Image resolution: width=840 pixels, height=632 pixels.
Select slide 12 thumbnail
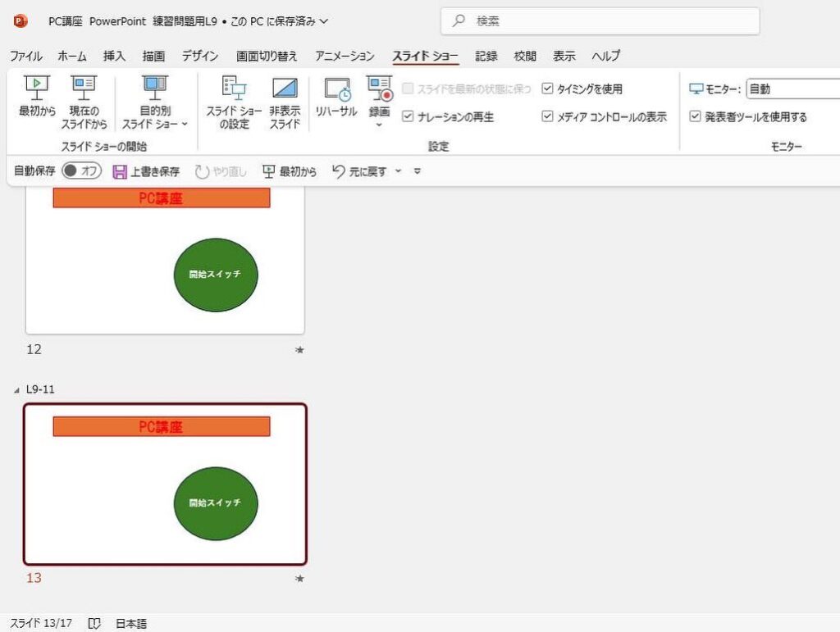[x=165, y=261]
